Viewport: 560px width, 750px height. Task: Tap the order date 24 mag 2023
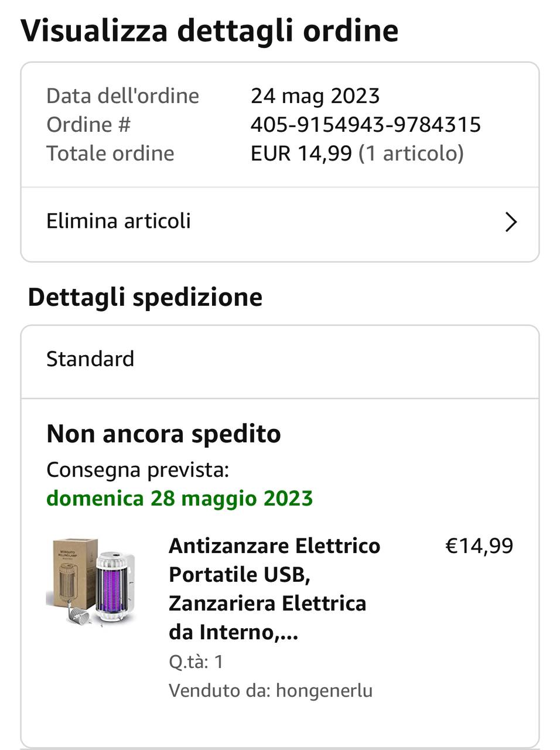click(315, 96)
